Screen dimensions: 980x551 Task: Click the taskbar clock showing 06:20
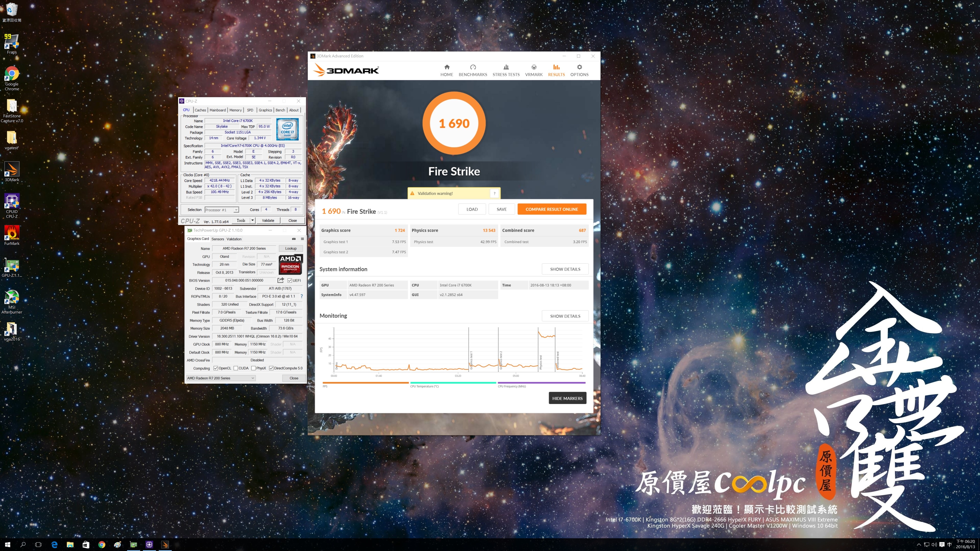(x=965, y=545)
